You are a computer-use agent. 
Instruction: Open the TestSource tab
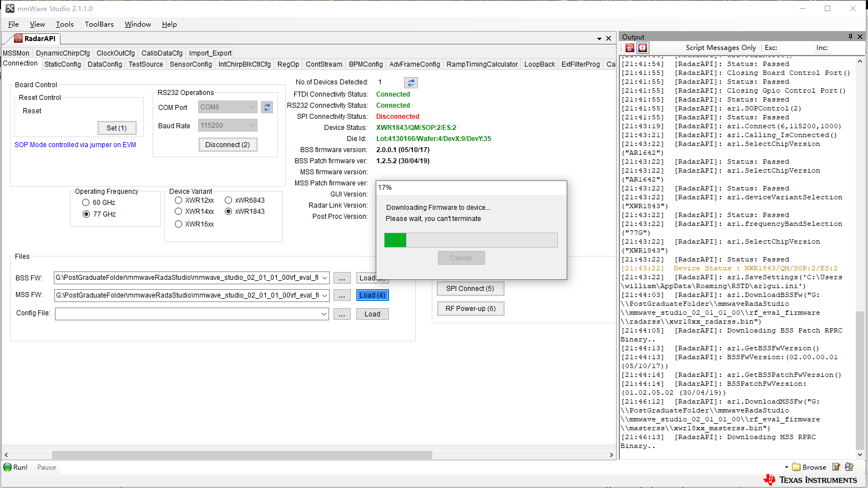[x=146, y=64]
